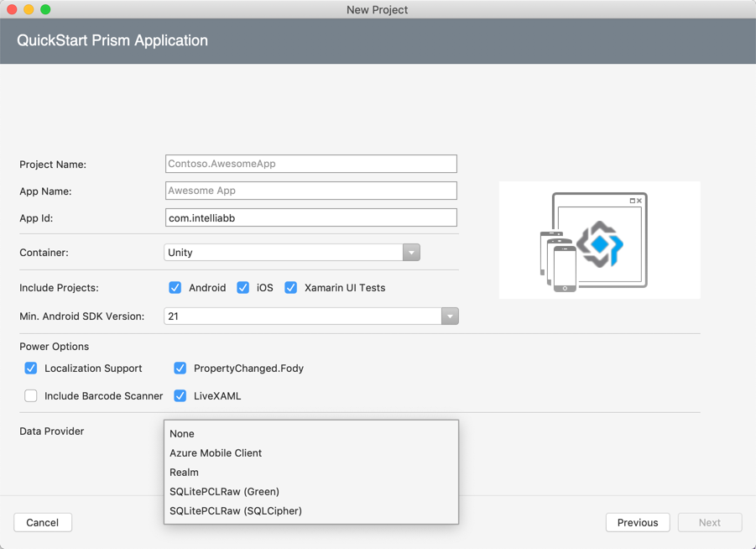Expand the Min. Android SDK Version dropdown arrow

450,316
